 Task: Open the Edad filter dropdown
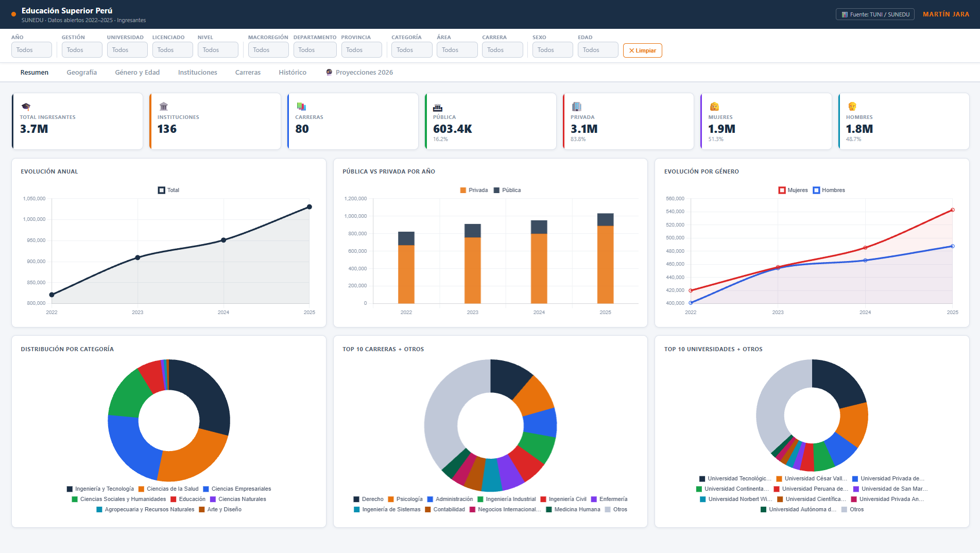(x=598, y=50)
